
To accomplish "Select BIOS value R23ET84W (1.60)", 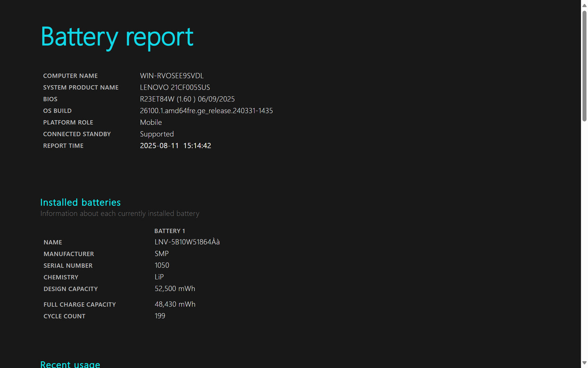I will [187, 99].
